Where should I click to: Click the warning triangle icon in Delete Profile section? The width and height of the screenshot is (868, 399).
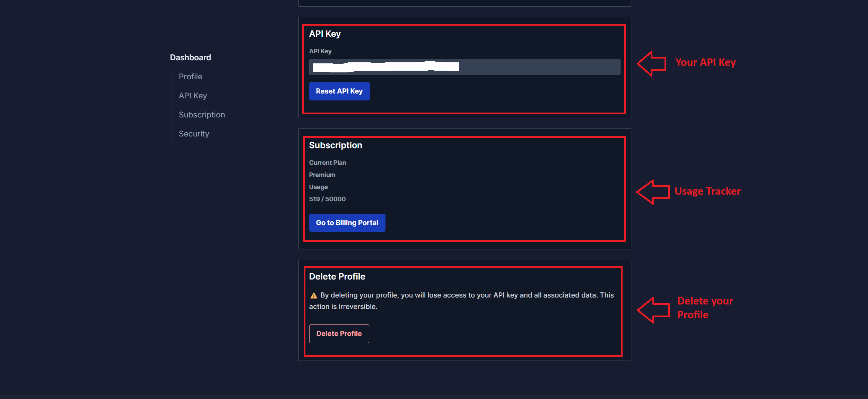pyautogui.click(x=313, y=295)
